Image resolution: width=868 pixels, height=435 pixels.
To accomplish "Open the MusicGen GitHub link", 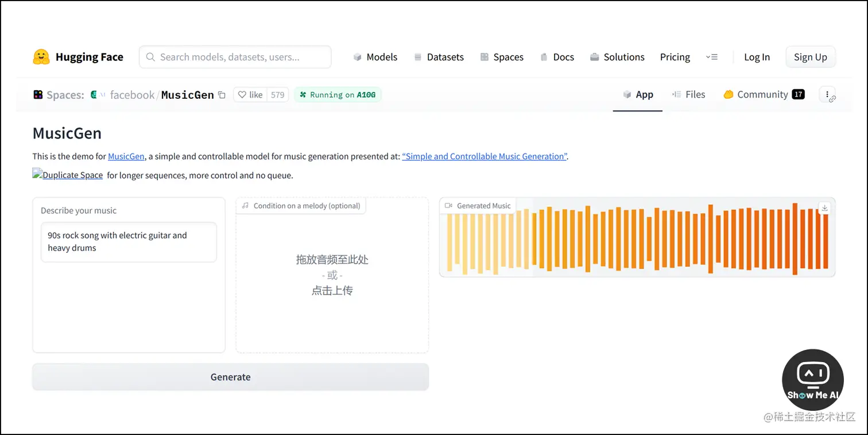I will click(126, 156).
